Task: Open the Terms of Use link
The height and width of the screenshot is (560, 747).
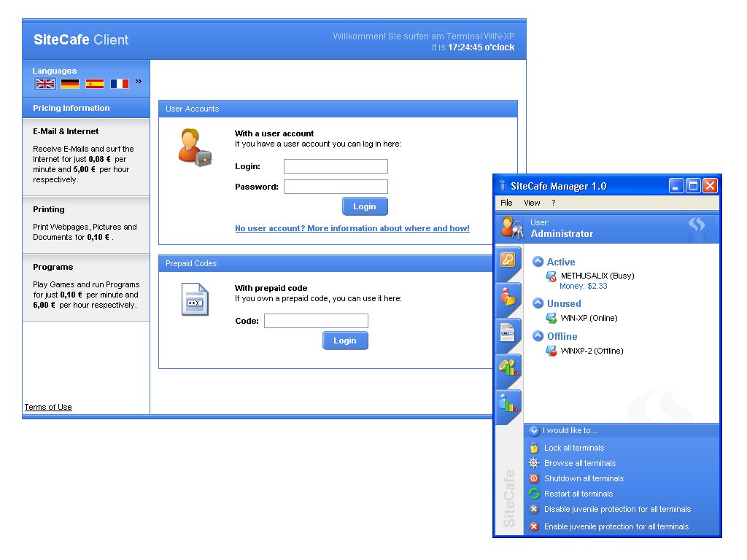Action: coord(48,407)
